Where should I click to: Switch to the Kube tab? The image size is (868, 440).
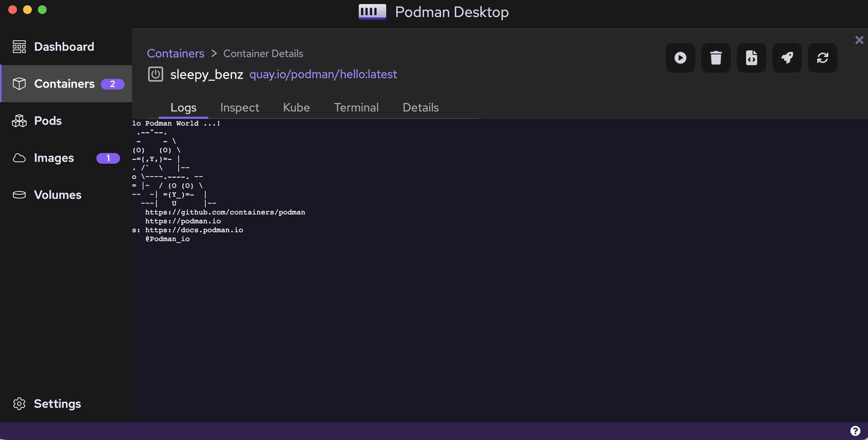[x=296, y=107]
